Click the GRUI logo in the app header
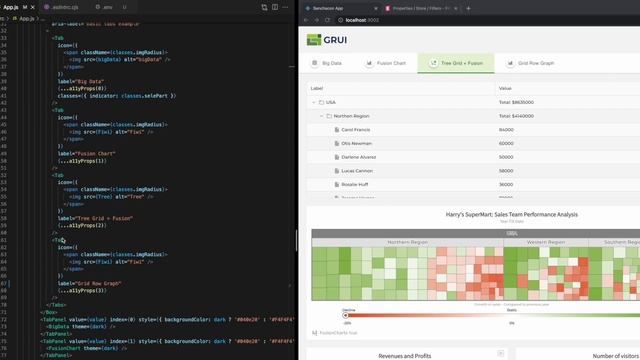This screenshot has height=360, width=640. (327, 40)
